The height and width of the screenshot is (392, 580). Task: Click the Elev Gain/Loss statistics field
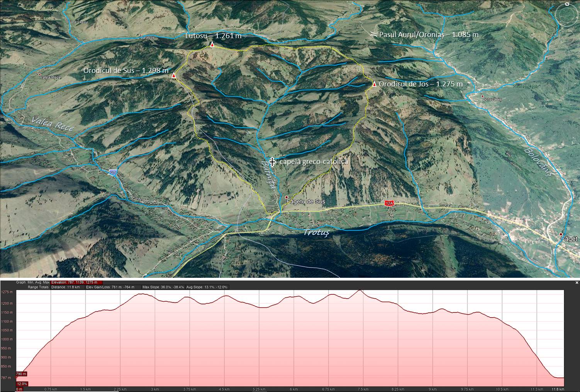[x=113, y=287]
